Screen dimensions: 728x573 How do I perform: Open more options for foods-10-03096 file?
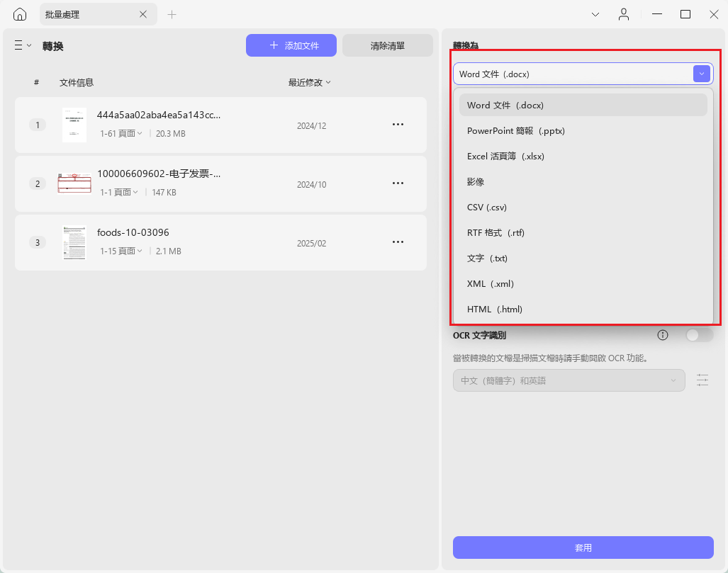(398, 242)
